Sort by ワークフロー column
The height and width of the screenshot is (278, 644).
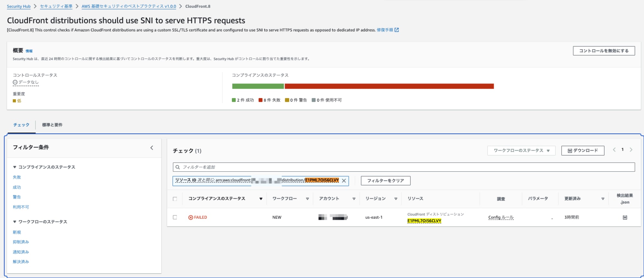[307, 199]
